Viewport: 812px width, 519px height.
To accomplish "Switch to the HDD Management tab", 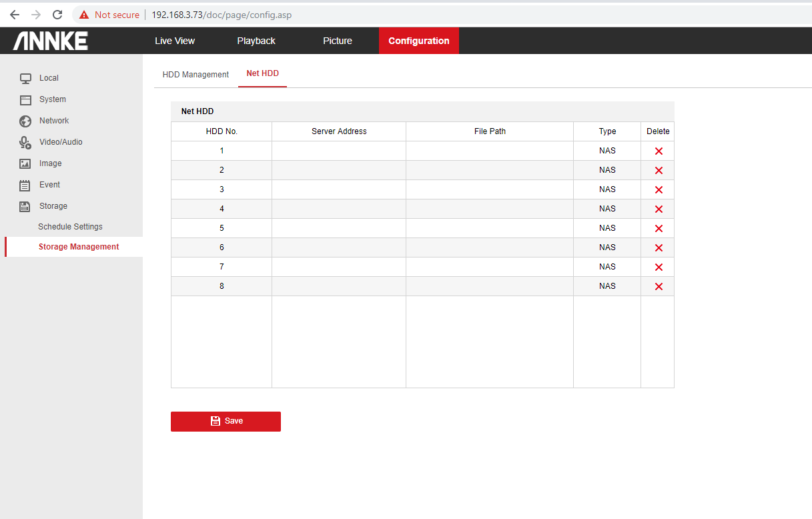I will coord(195,75).
